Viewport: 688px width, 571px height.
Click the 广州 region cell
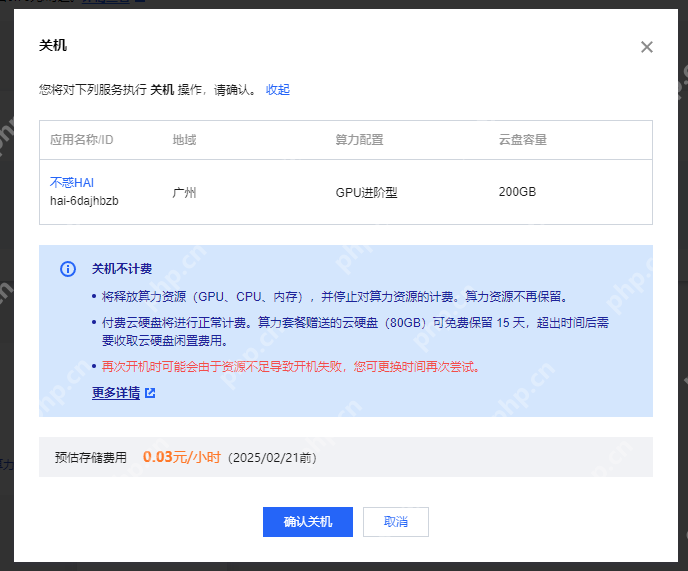(x=184, y=192)
